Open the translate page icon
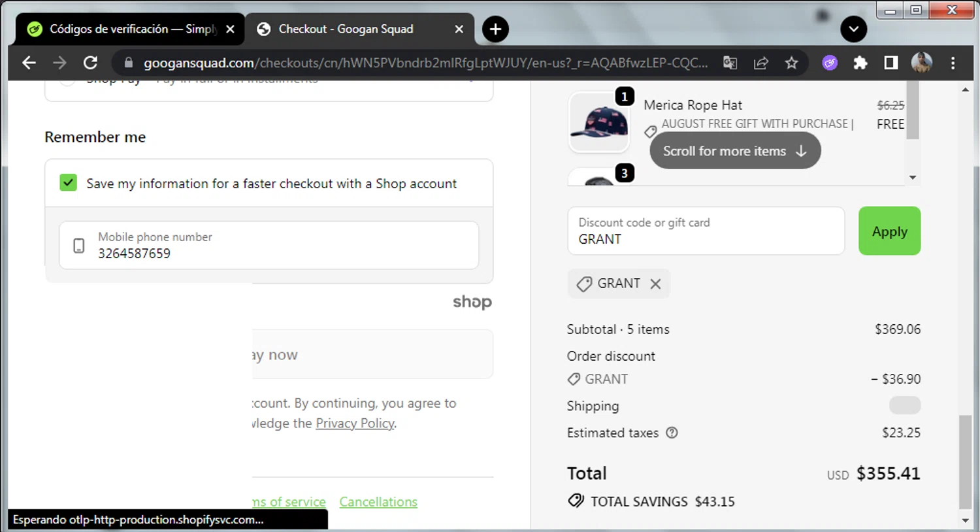 730,63
